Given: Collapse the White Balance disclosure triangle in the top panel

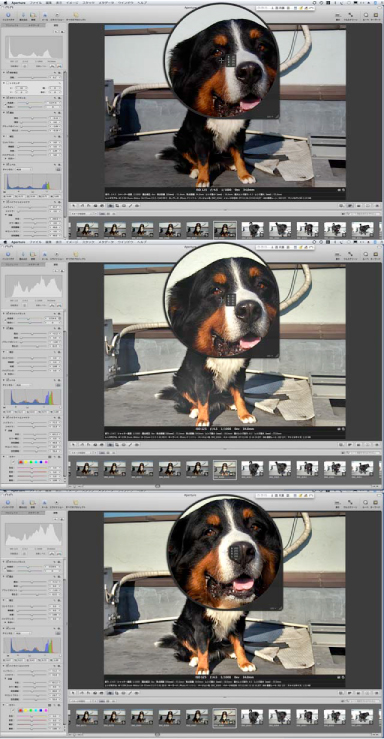Looking at the screenshot, I should point(4,97).
